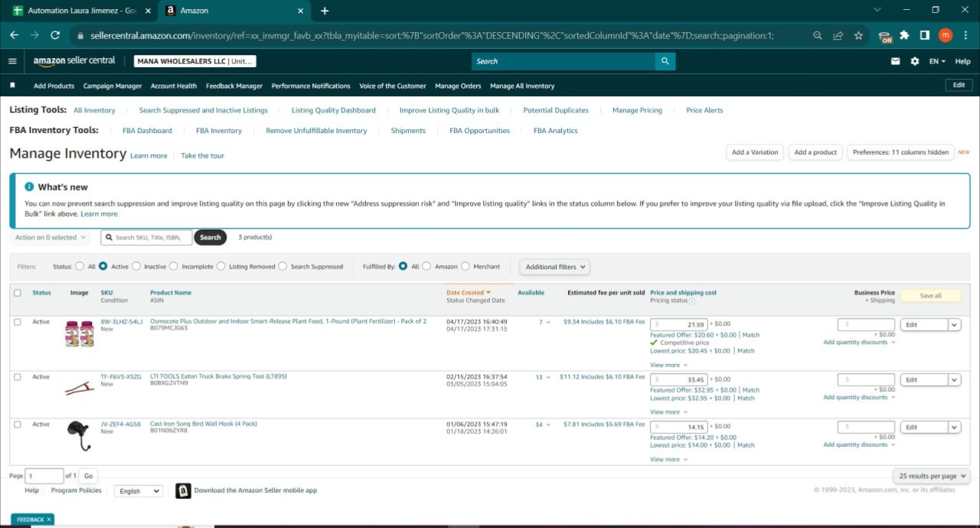This screenshot has width=980, height=528.
Task: Open Osmocote plant food product thumbnail
Action: 80,334
